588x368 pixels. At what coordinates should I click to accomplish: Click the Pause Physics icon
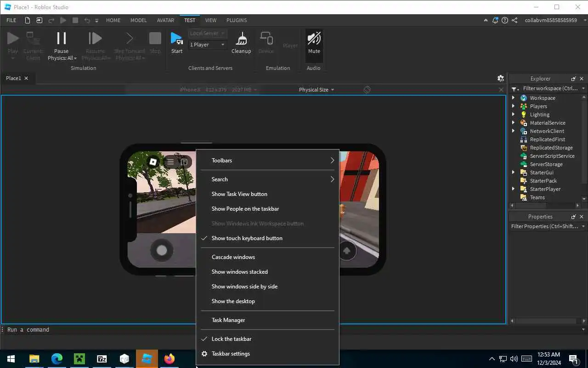tap(61, 38)
